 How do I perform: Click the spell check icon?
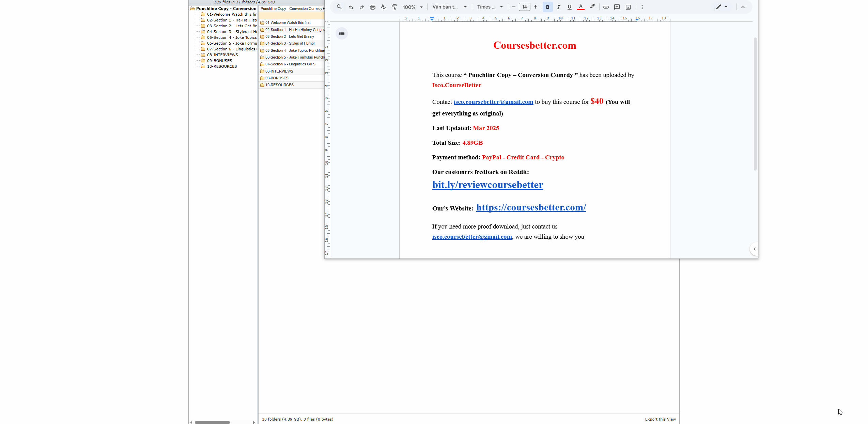pyautogui.click(x=383, y=7)
